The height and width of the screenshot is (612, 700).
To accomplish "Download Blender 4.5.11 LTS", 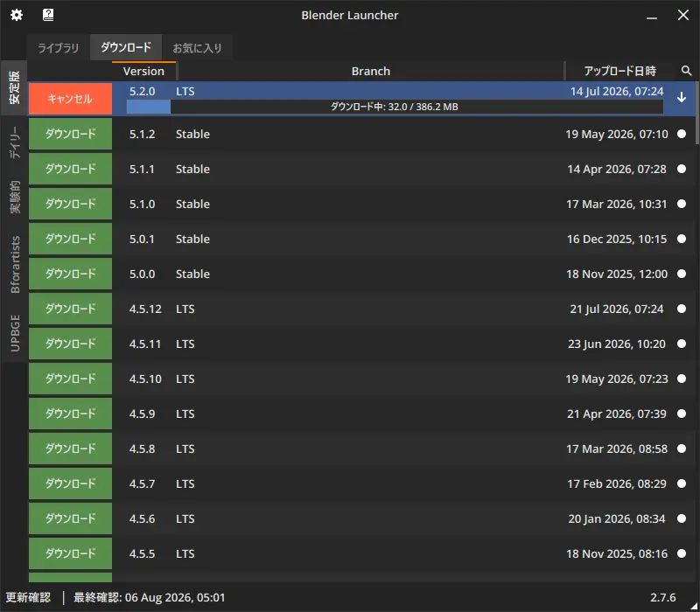I will pos(71,344).
